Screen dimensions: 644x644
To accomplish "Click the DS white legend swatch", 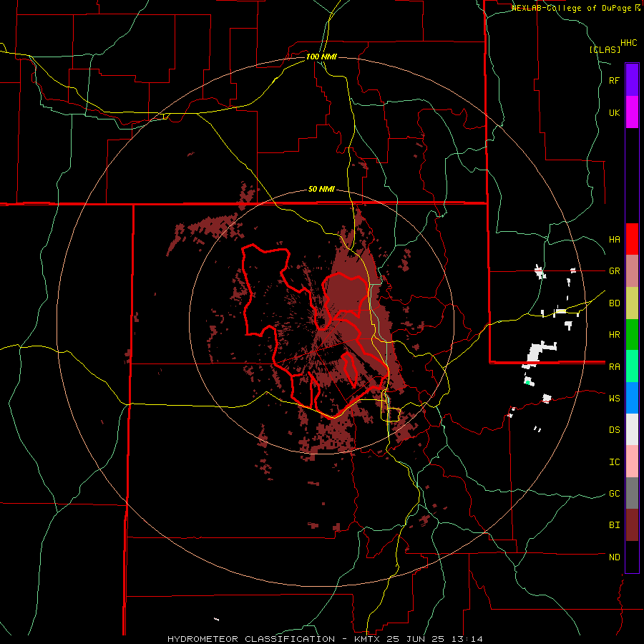I will click(x=632, y=429).
